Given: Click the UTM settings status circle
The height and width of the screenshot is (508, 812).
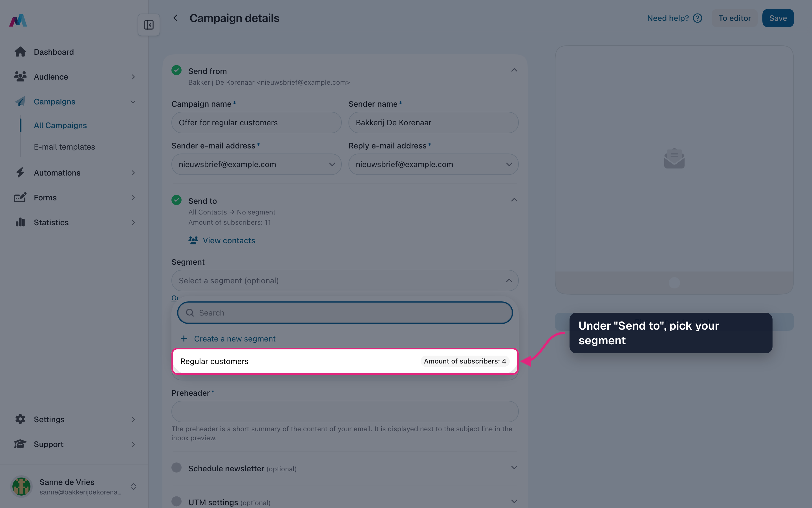Looking at the screenshot, I should pos(176,501).
